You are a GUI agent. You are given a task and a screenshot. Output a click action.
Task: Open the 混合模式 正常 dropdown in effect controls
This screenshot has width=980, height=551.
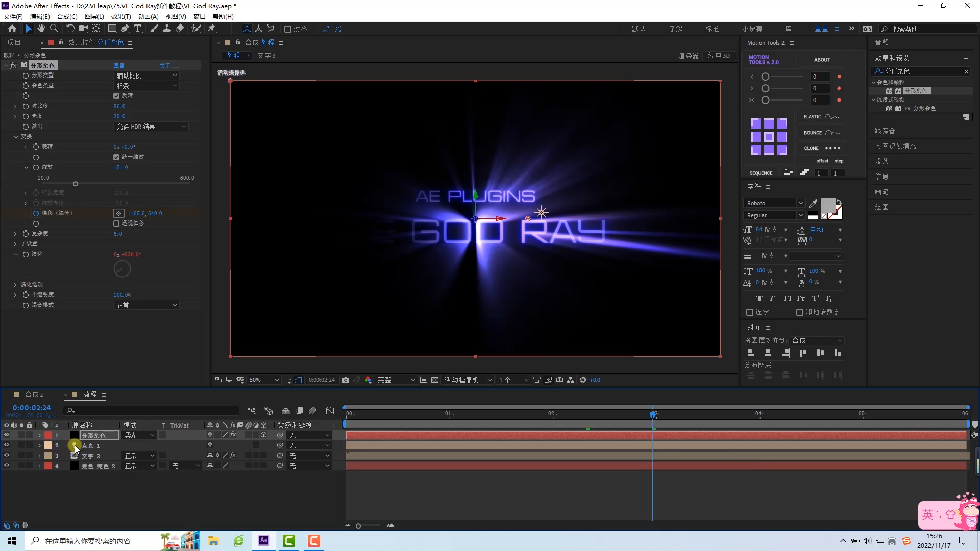tap(146, 305)
